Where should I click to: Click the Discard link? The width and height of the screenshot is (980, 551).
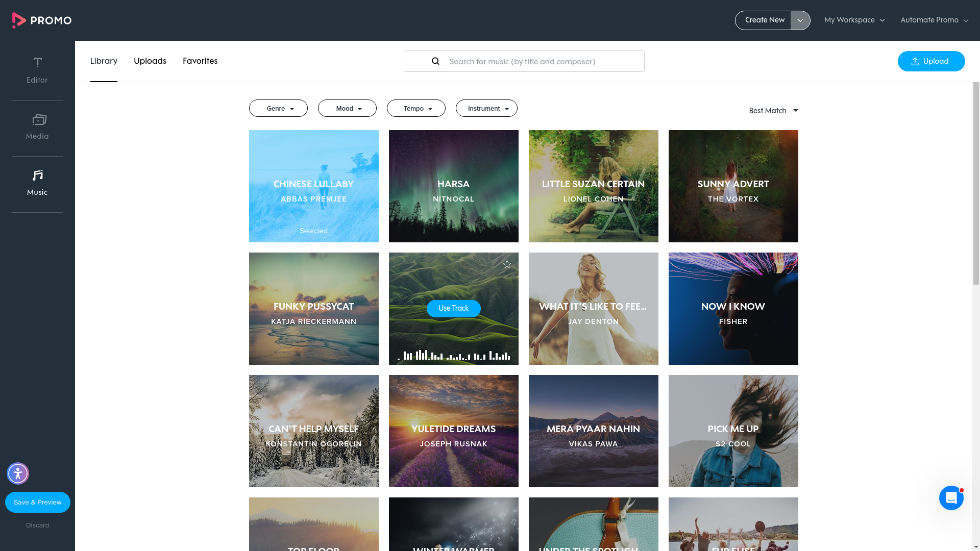click(x=38, y=525)
